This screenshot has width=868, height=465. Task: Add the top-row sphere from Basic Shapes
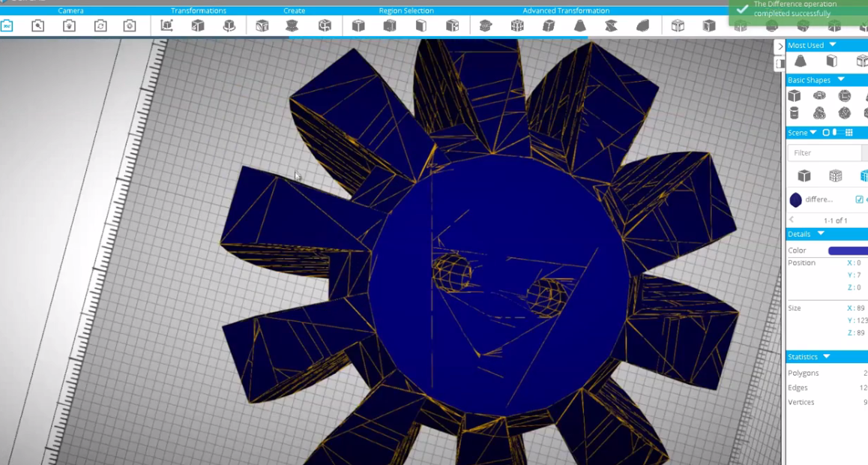(x=844, y=96)
